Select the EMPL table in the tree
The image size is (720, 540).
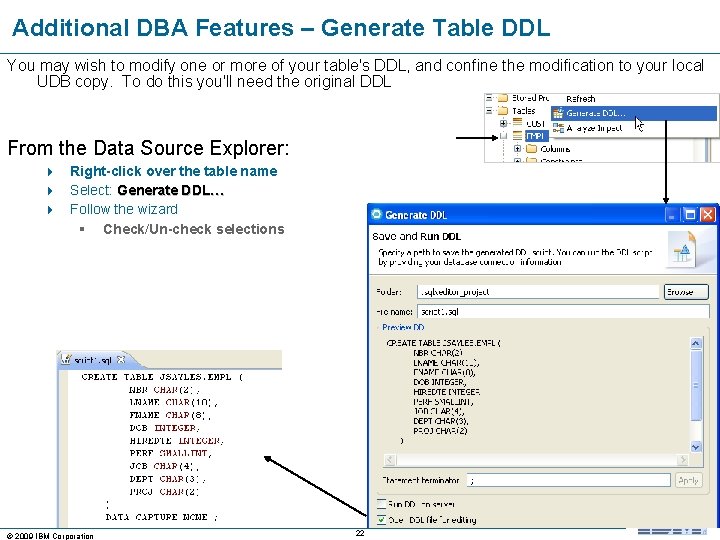point(535,136)
